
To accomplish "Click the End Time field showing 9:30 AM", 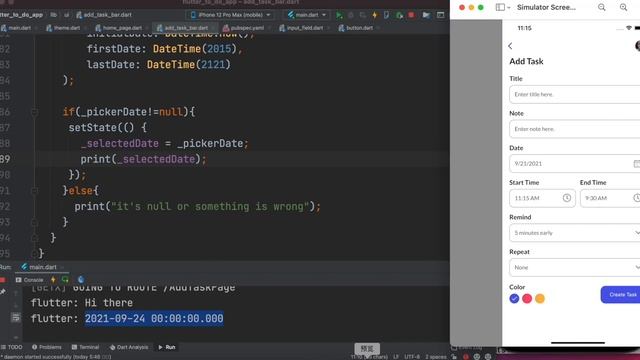I will pyautogui.click(x=610, y=198).
